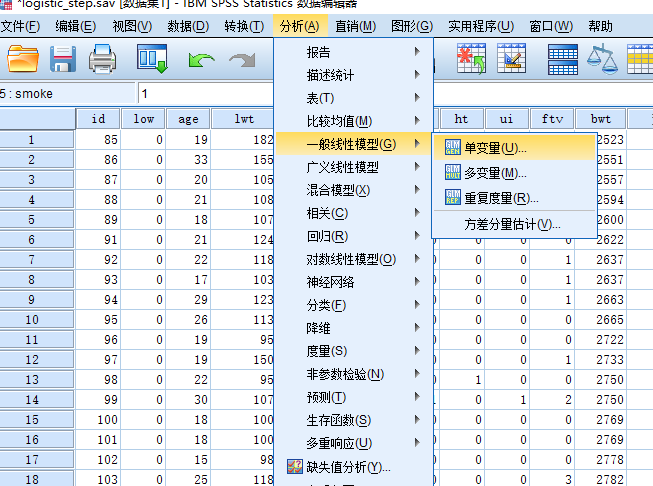The image size is (653, 486).
Task: Expand the 度量(S) submenu
Action: tap(353, 351)
